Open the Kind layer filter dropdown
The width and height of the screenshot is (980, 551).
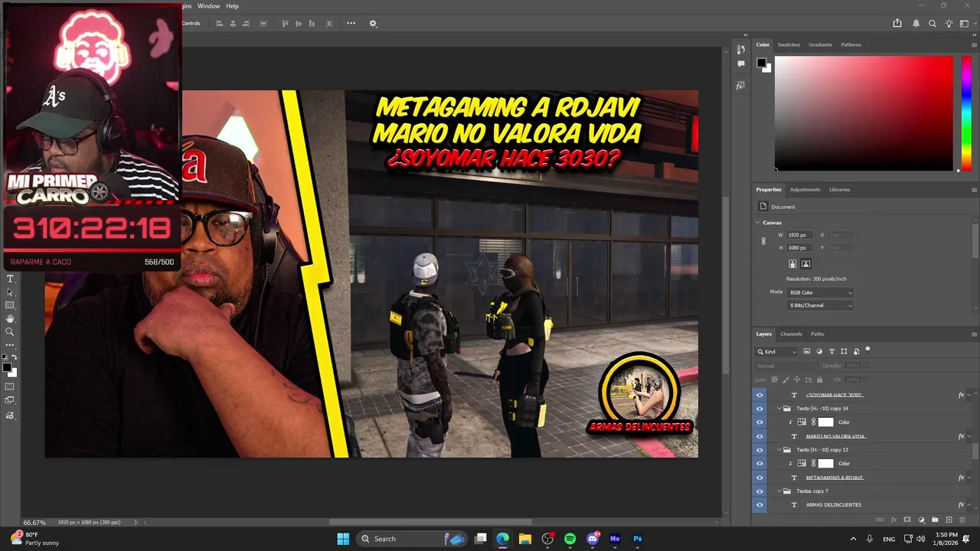[776, 351]
